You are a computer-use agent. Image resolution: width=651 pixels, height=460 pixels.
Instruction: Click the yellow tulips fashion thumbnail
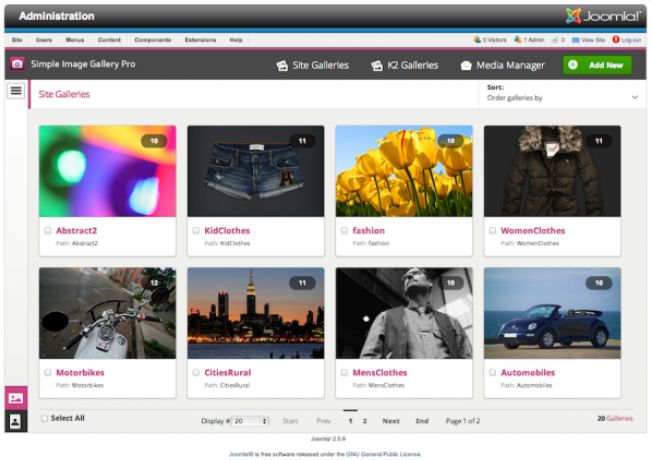coord(404,171)
